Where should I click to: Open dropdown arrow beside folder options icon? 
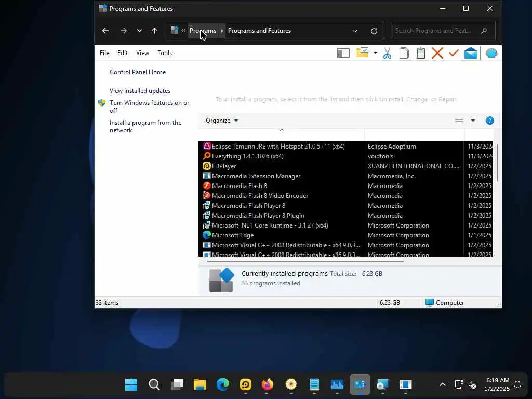(x=375, y=53)
